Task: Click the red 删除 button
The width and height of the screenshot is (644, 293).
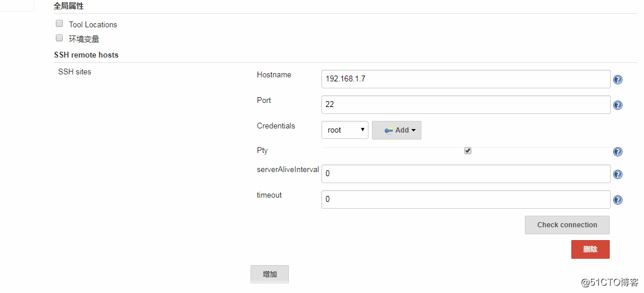Action: [590, 249]
